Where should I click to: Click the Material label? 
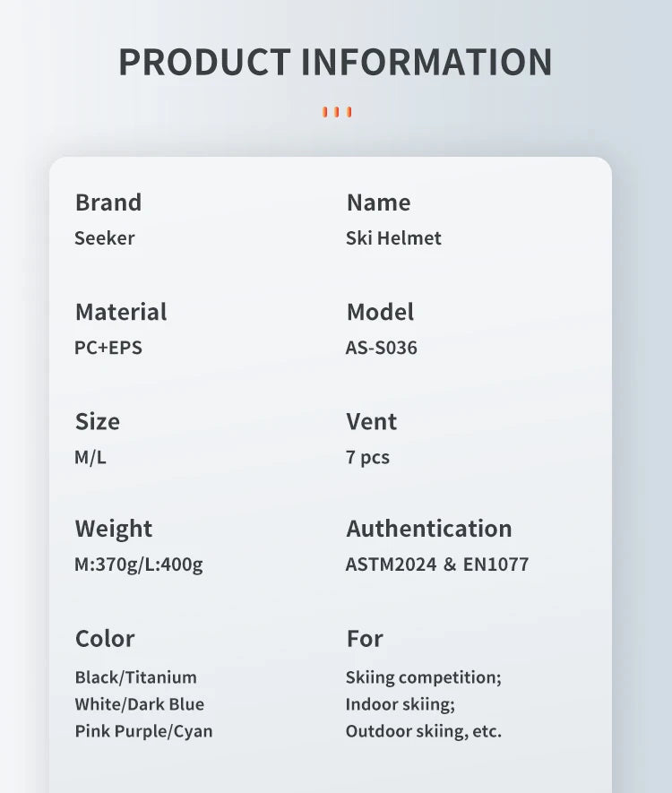121,312
